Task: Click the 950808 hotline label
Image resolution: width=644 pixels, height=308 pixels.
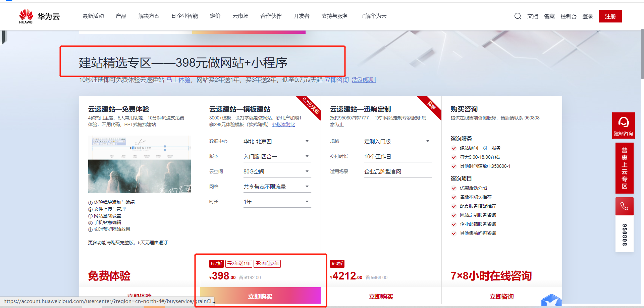Action: [x=625, y=235]
